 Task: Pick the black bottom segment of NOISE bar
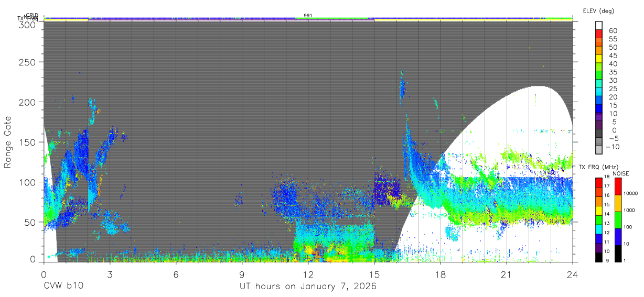point(618,254)
